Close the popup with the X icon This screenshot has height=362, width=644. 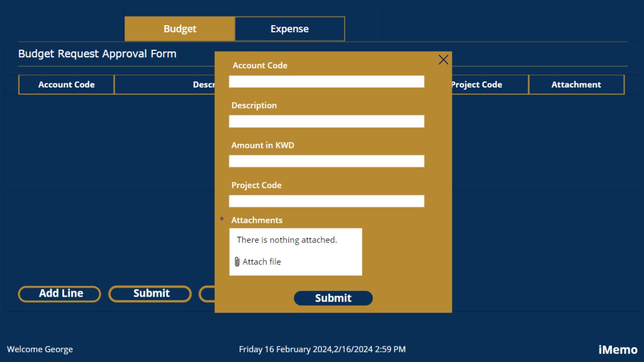point(443,60)
